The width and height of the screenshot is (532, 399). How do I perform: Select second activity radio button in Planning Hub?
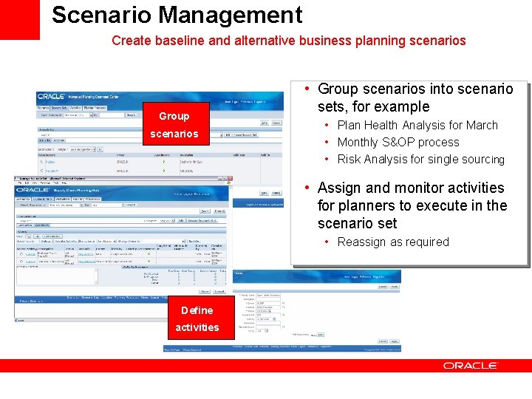coord(21,262)
